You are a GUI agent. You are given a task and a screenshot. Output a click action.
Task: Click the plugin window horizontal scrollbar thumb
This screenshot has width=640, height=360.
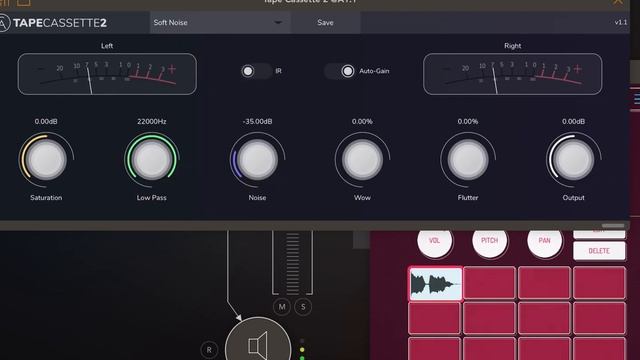click(x=613, y=226)
